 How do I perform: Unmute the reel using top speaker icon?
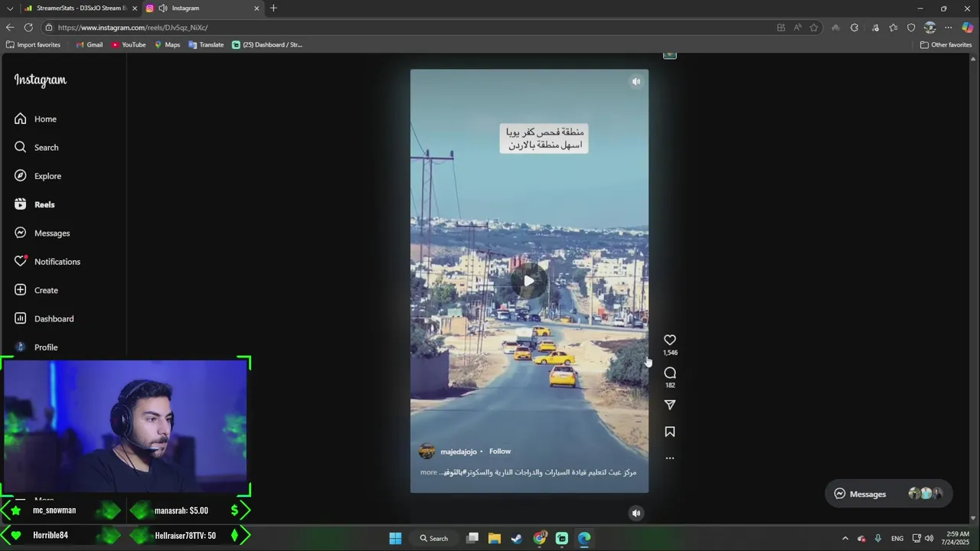635,82
